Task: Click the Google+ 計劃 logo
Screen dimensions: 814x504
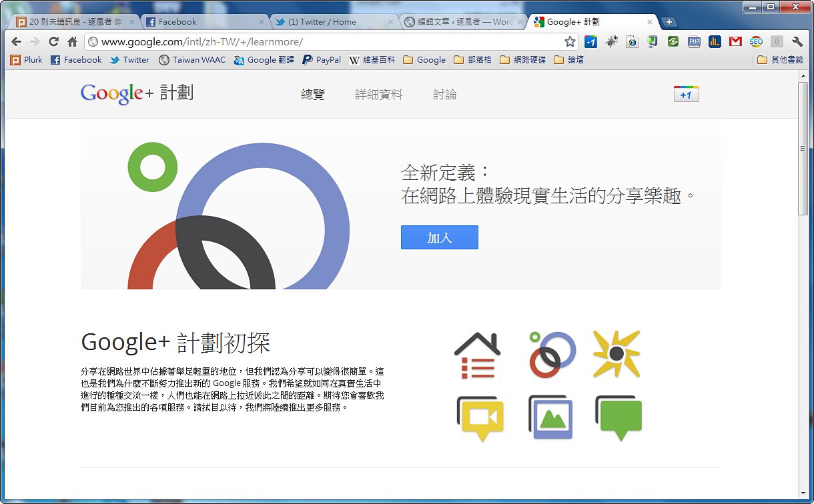Action: [137, 93]
